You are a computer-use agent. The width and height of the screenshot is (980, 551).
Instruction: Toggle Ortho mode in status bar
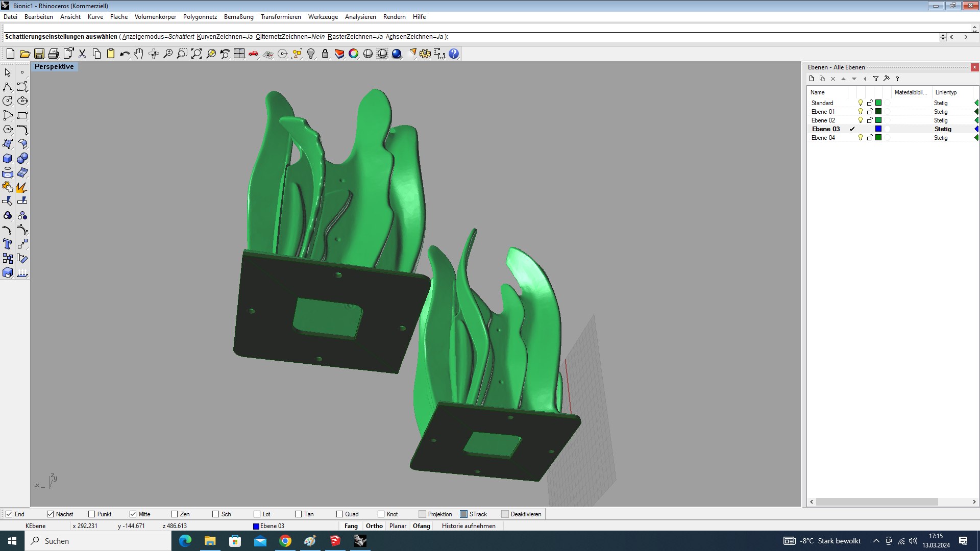(x=374, y=526)
